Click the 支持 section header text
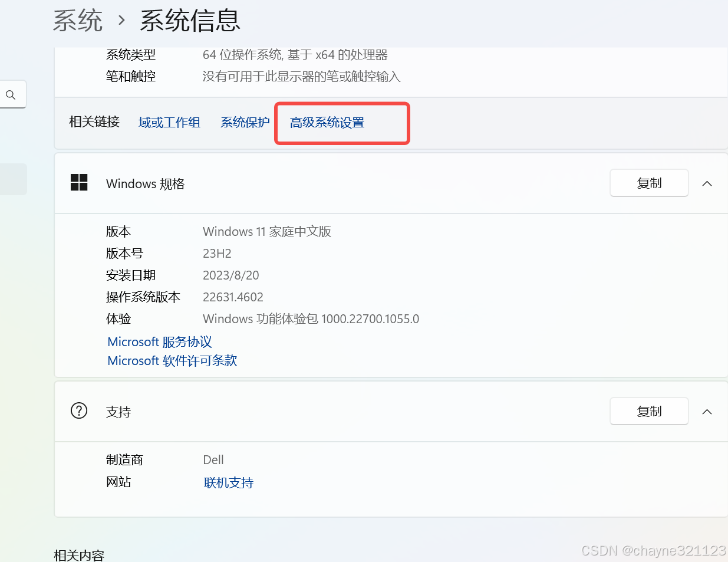 tap(118, 412)
